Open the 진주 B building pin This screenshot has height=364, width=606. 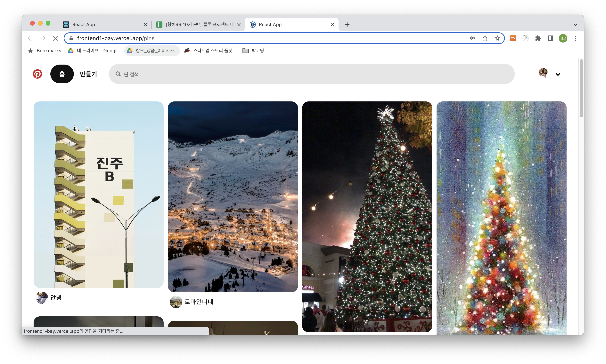(x=98, y=194)
